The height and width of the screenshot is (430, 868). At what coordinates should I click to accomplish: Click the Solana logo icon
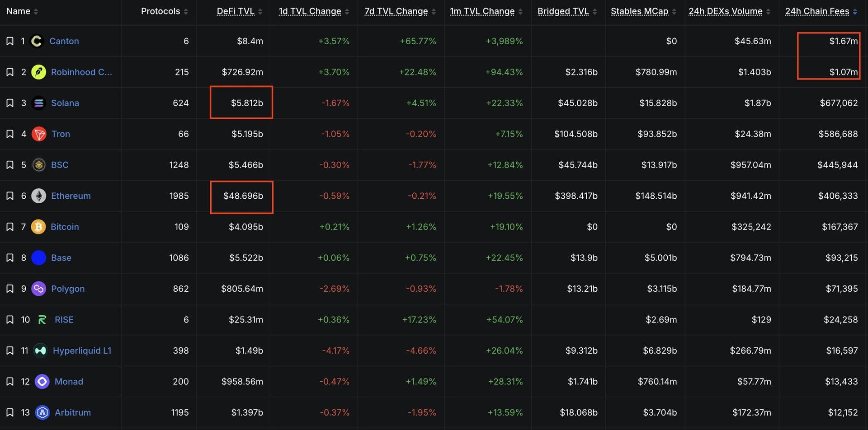38,103
